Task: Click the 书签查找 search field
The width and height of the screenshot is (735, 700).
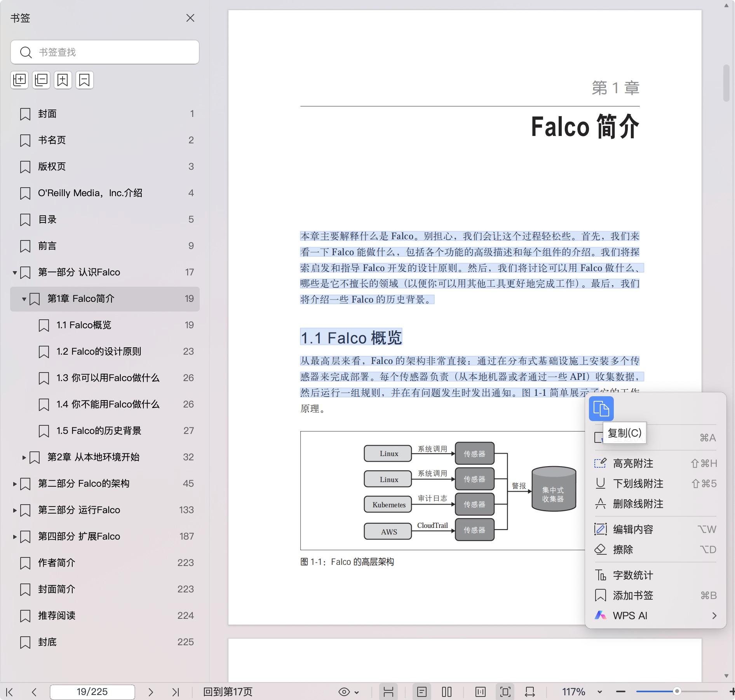Action: 113,52
